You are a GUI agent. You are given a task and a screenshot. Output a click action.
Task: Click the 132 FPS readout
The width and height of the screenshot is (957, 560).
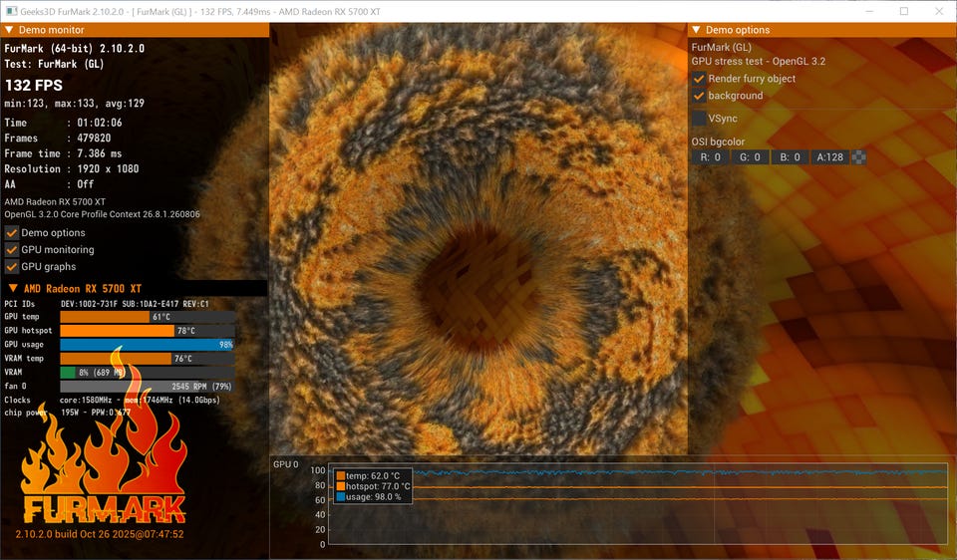pos(34,86)
